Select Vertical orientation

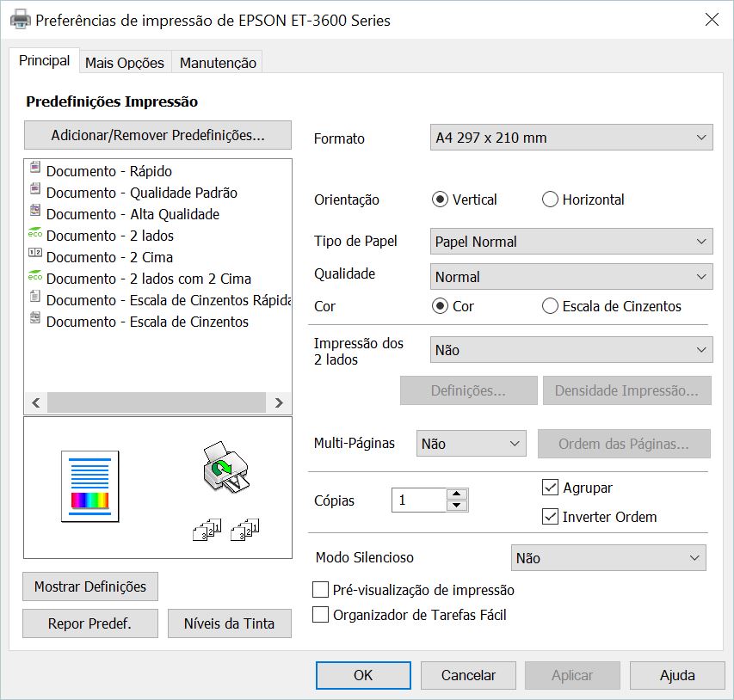[440, 200]
